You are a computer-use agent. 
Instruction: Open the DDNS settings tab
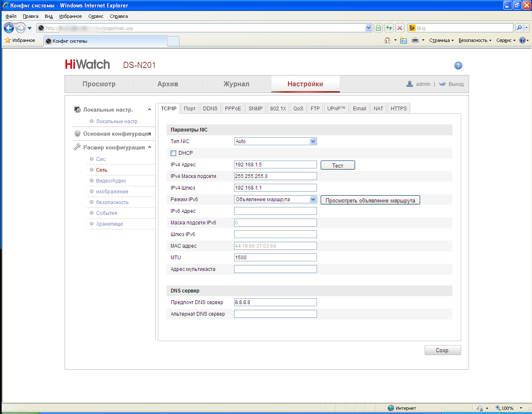[x=210, y=108]
